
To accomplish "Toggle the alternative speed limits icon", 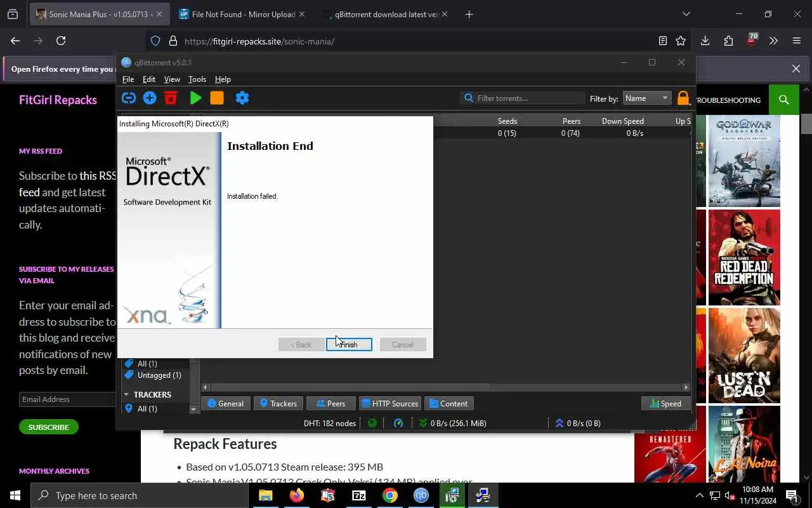I will [x=398, y=423].
